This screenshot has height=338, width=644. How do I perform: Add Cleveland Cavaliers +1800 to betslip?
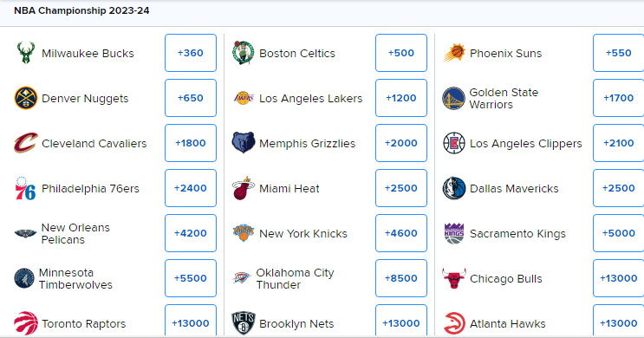click(x=191, y=143)
